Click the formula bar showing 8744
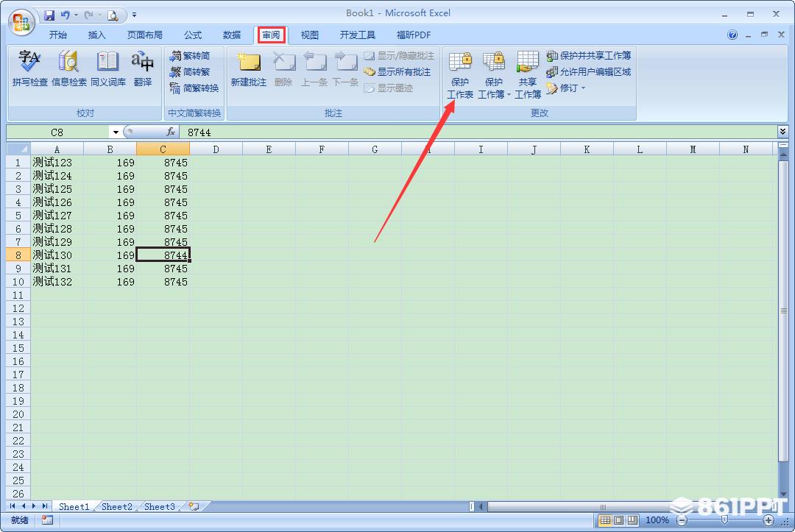 (x=479, y=132)
